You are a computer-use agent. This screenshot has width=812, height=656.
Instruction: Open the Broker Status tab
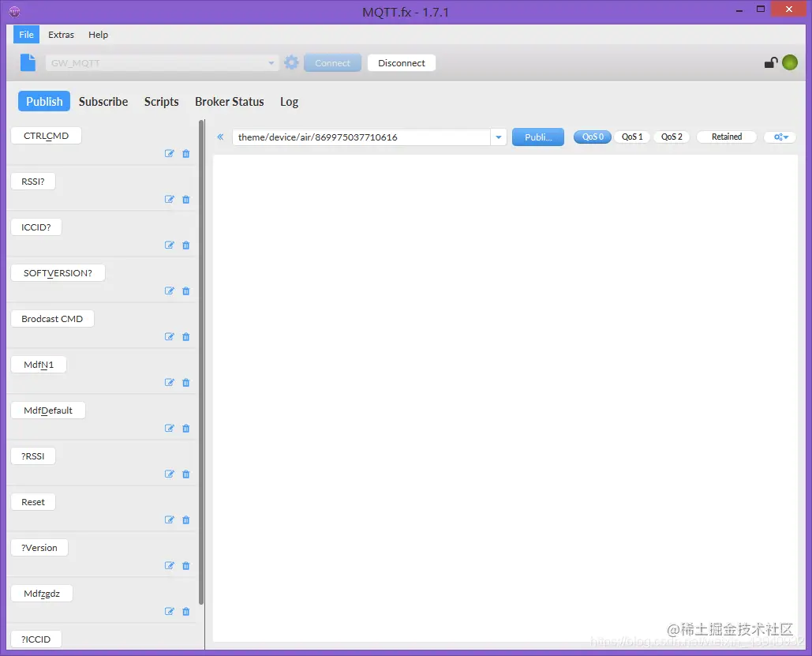230,102
